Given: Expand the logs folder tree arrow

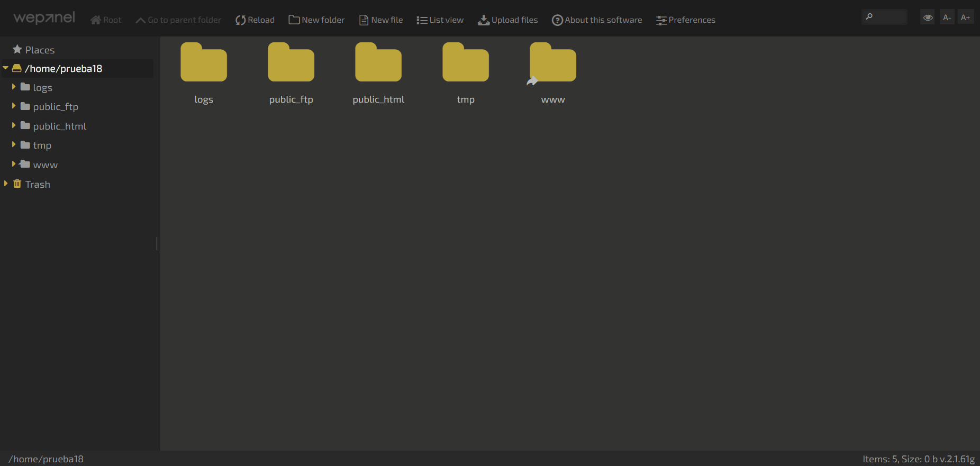Looking at the screenshot, I should point(14,87).
